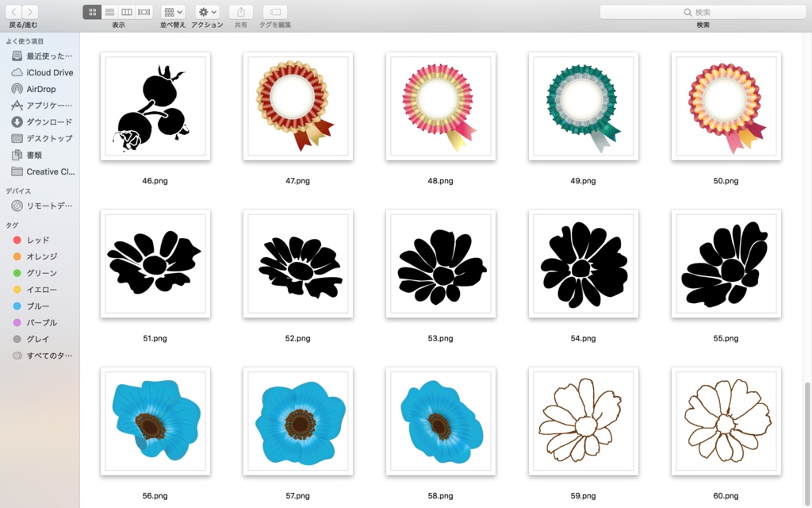Select 56.png blue flower thumbnail
This screenshot has width=812, height=508.
(155, 421)
